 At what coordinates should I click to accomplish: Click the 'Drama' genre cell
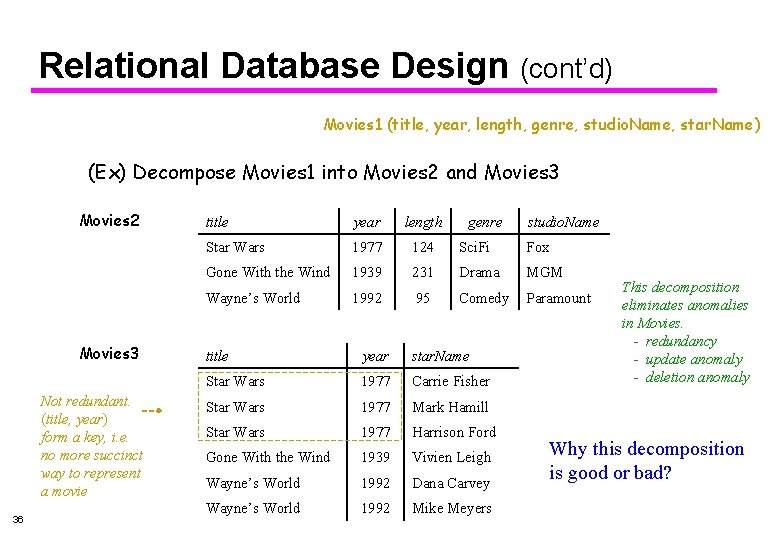[x=480, y=272]
